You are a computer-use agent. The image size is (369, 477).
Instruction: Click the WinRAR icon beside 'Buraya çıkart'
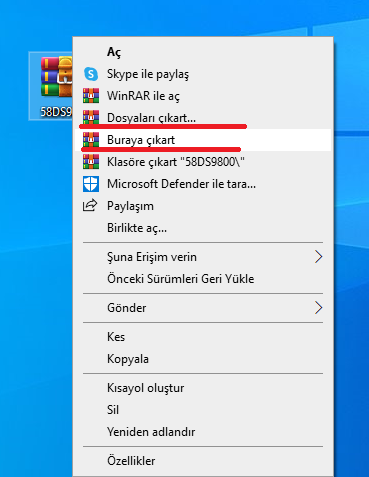point(91,140)
